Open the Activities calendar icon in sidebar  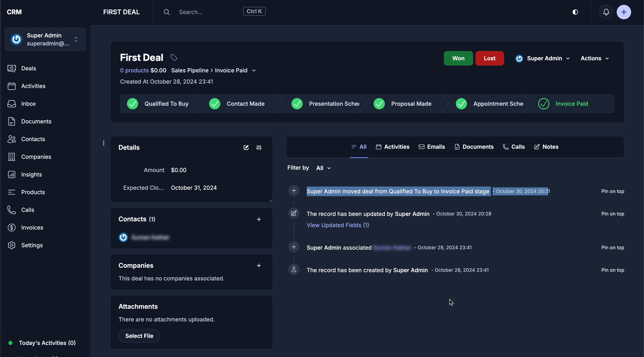click(11, 86)
